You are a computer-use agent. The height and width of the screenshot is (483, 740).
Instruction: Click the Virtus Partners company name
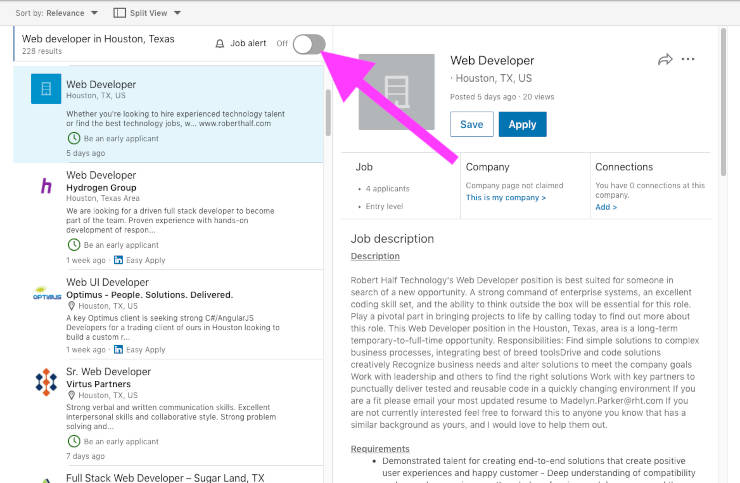[98, 384]
